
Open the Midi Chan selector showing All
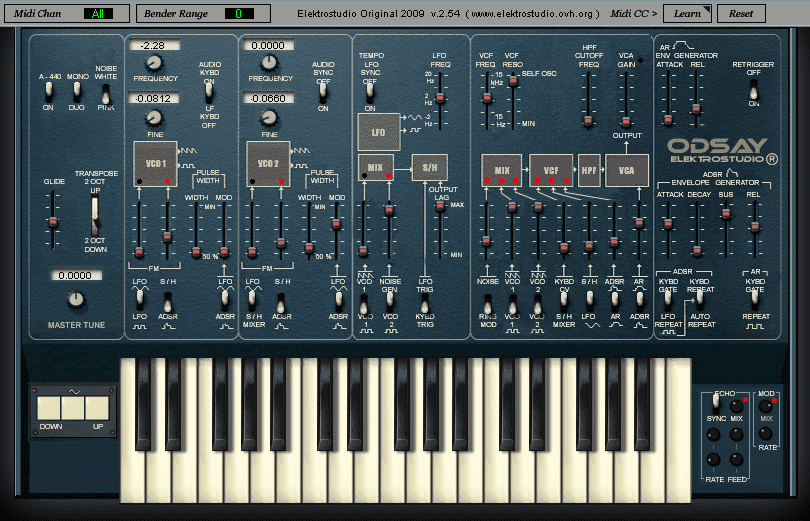pyautogui.click(x=98, y=14)
